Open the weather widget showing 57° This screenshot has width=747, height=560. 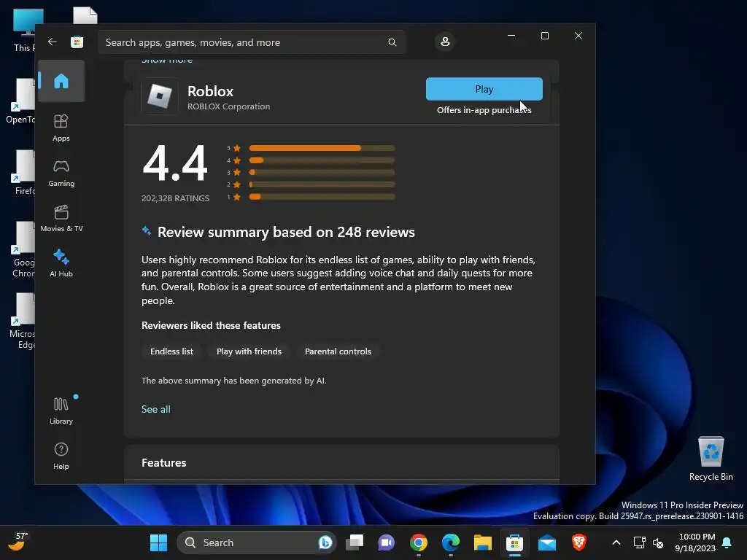pyautogui.click(x=18, y=542)
